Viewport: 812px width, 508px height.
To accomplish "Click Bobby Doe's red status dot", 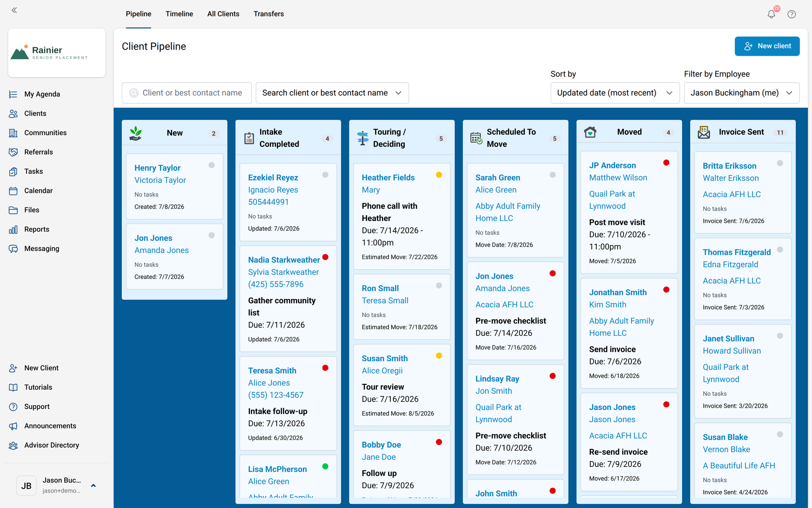I will tap(439, 442).
